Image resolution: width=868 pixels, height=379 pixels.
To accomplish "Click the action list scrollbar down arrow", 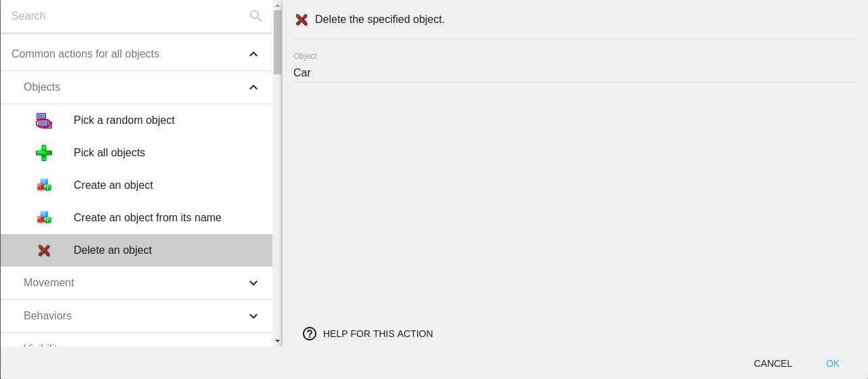I will click(x=277, y=341).
